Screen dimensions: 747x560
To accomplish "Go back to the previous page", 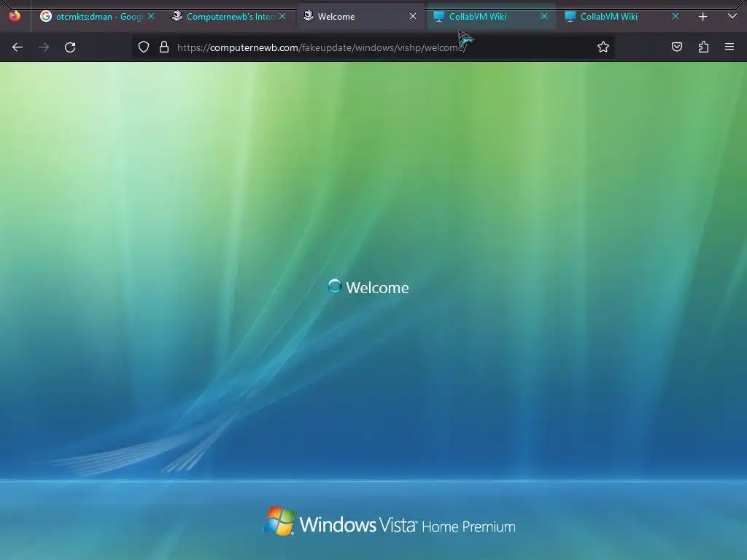I will pos(18,47).
